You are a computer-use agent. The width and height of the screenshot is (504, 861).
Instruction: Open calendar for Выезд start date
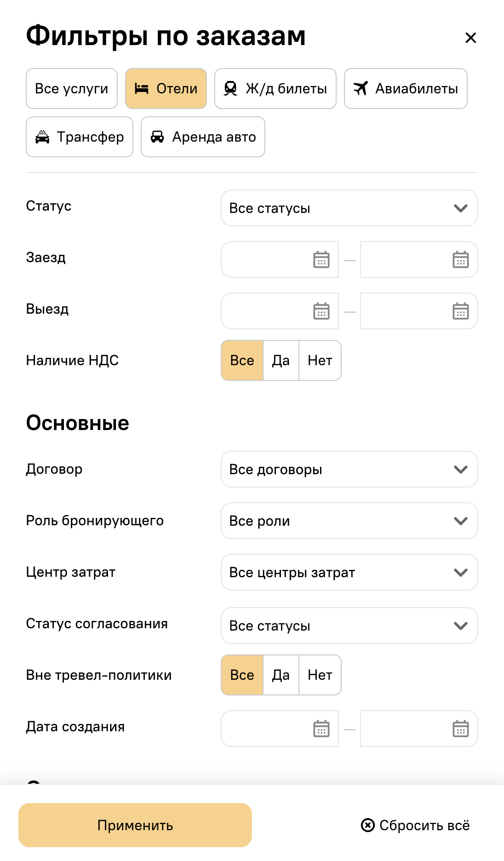pyautogui.click(x=321, y=311)
